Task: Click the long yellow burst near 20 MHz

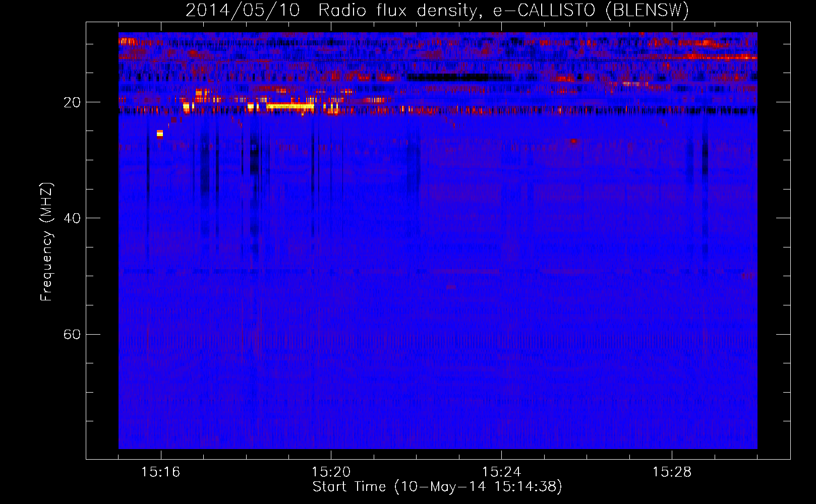Action: click(290, 106)
